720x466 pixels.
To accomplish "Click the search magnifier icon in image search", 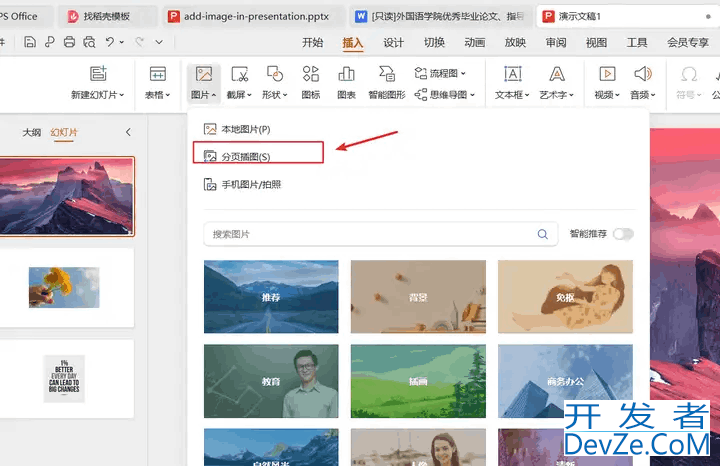I will 543,234.
